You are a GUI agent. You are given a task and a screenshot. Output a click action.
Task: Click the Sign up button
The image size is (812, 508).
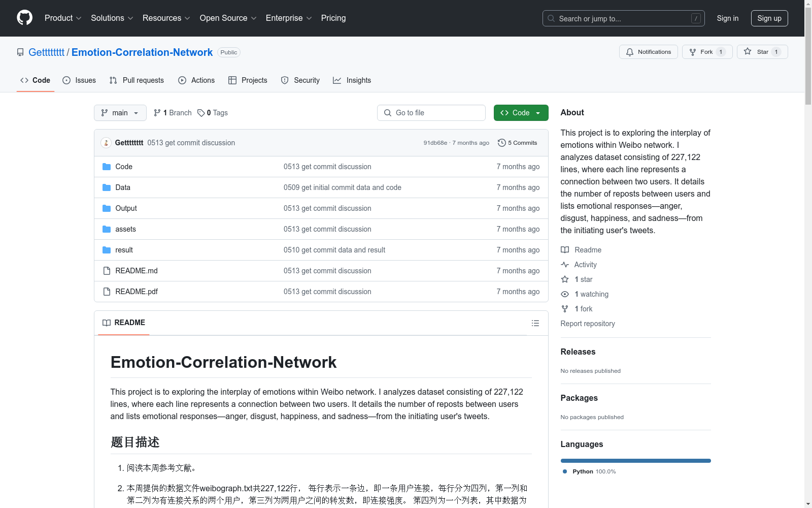click(x=769, y=18)
